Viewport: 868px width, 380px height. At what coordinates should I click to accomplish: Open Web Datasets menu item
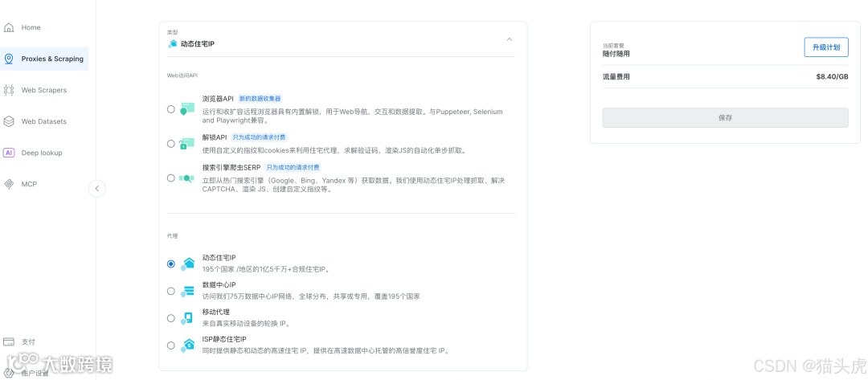44,121
